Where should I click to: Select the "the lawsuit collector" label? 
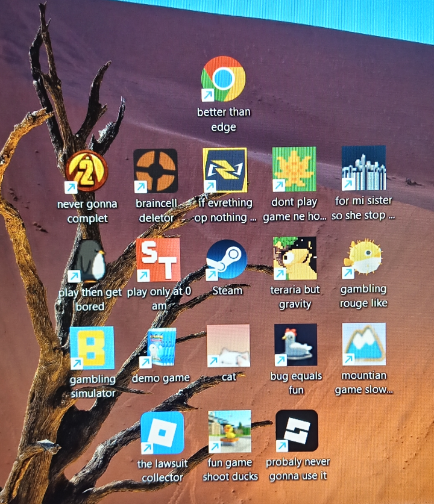pyautogui.click(x=163, y=470)
